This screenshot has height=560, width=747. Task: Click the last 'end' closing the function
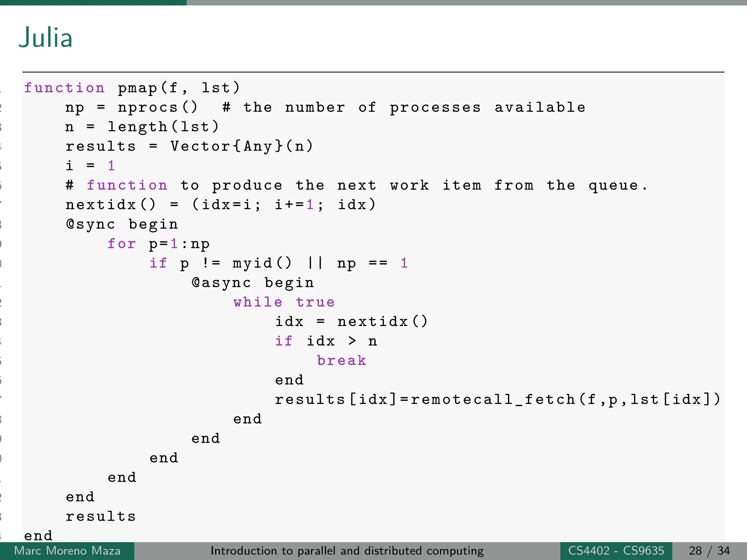(x=38, y=536)
